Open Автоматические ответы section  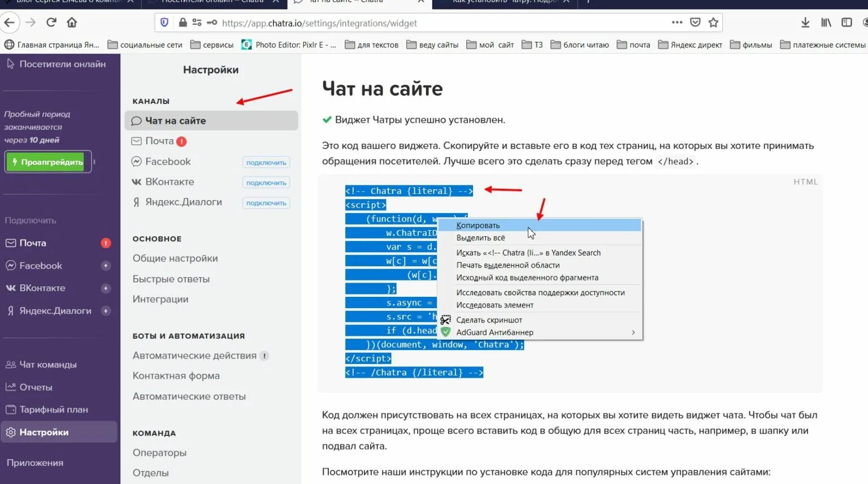coord(189,396)
